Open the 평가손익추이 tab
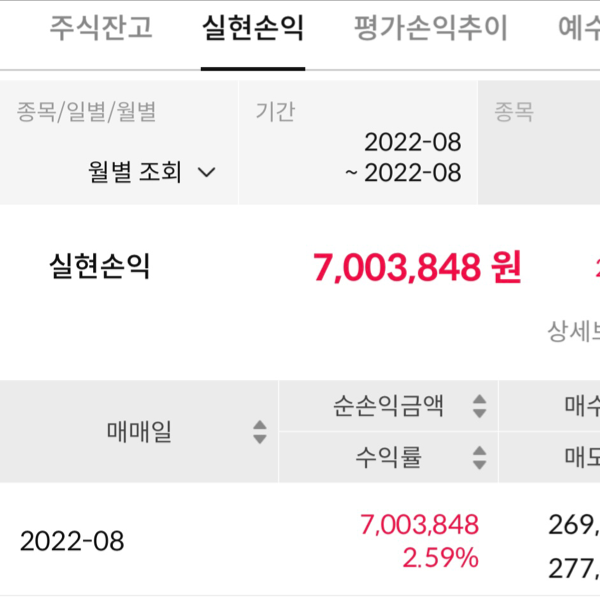The image size is (600, 600). coord(431,28)
